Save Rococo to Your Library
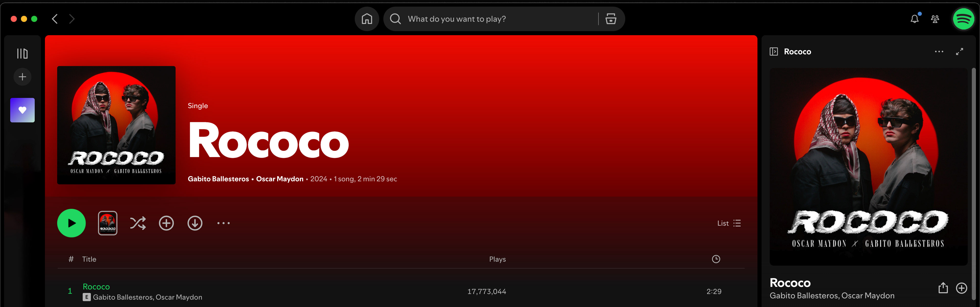This screenshot has height=307, width=980. pyautogui.click(x=166, y=223)
